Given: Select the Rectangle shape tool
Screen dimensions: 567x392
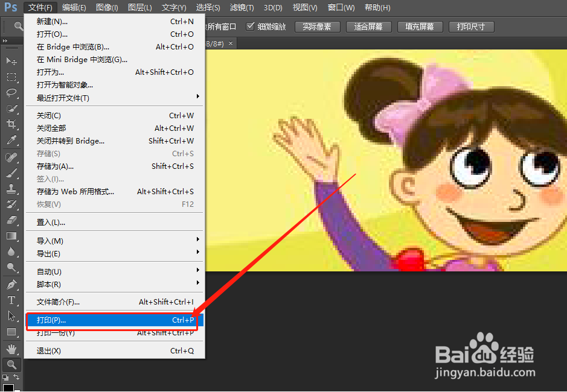Looking at the screenshot, I should 11,332.
